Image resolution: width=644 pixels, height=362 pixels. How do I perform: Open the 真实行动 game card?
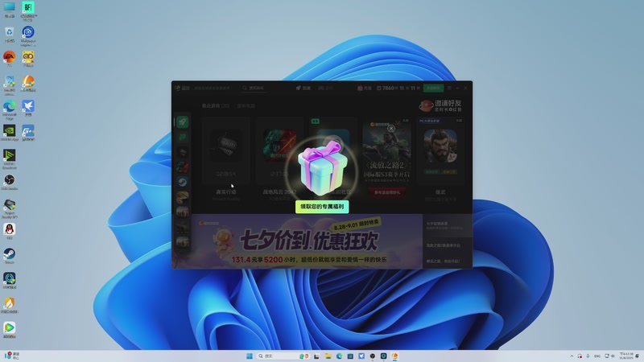(x=226, y=159)
